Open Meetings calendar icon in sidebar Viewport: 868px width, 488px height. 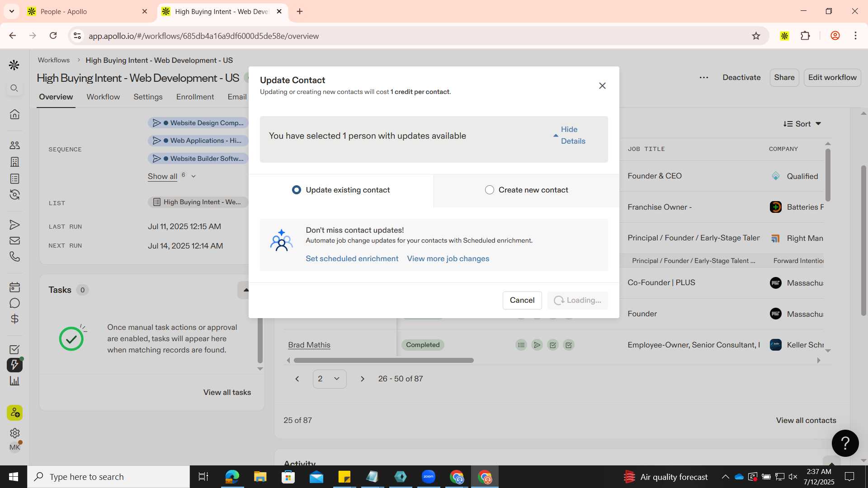pyautogui.click(x=14, y=287)
